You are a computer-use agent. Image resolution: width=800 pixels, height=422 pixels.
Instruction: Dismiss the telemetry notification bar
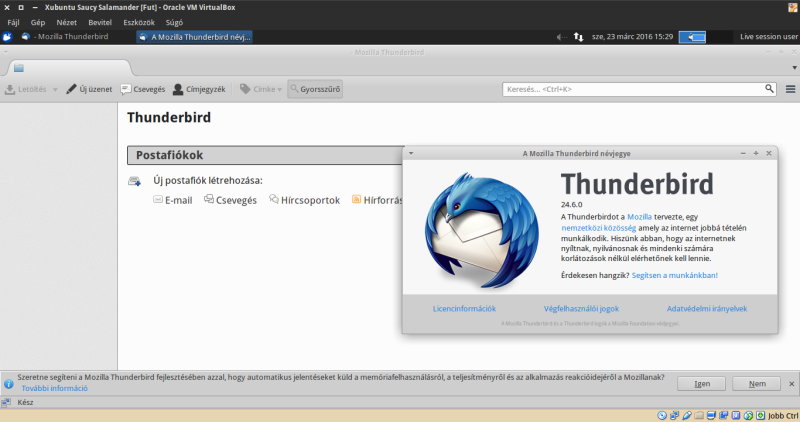(791, 384)
